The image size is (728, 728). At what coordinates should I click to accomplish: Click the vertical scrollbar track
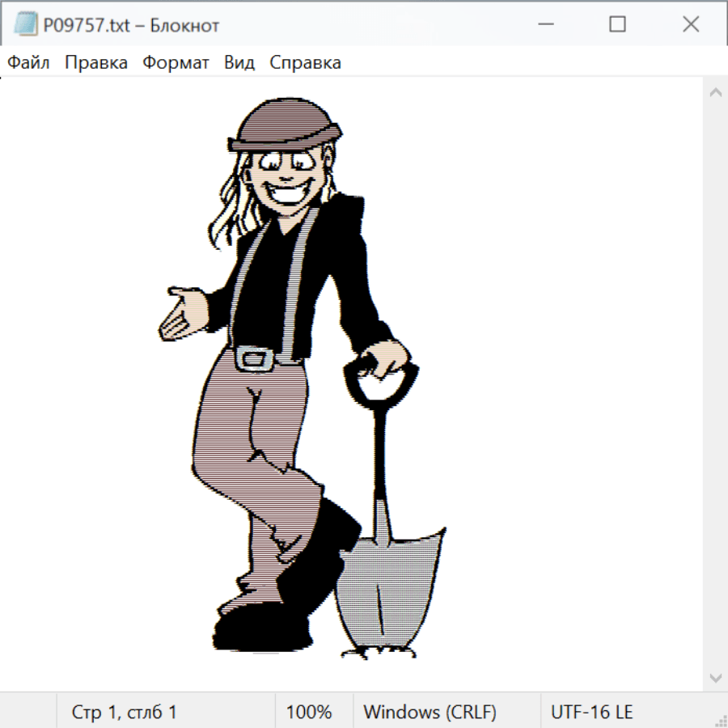[715, 384]
